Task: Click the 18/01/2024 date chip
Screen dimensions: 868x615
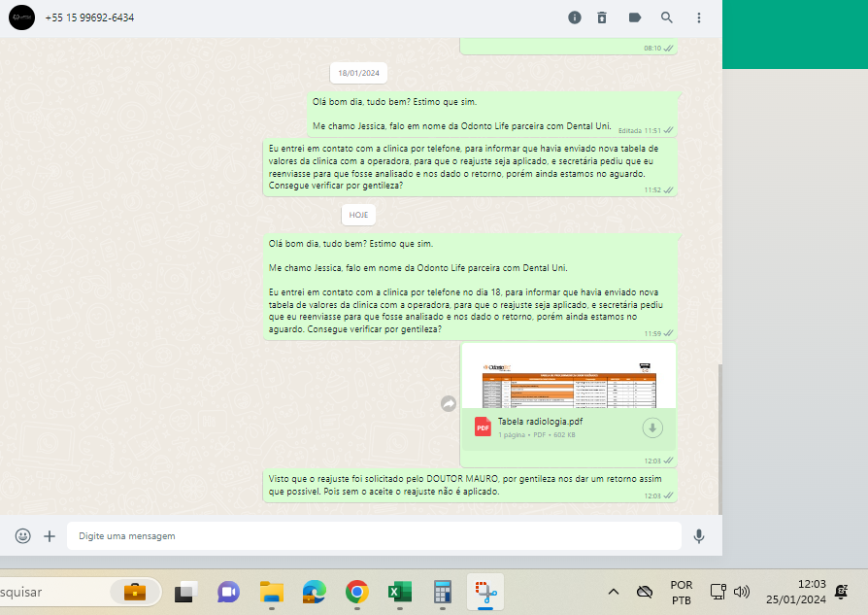Action: (358, 73)
